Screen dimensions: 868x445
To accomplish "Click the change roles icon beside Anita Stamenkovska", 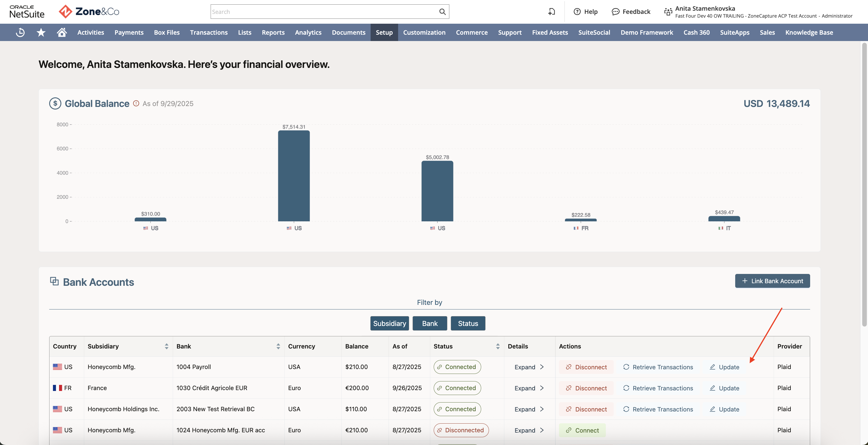I will point(668,12).
